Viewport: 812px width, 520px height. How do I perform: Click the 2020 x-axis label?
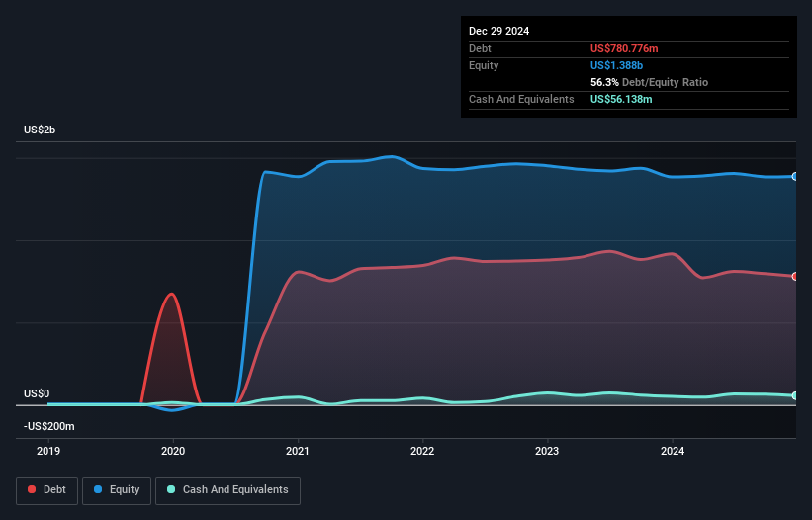[x=173, y=451]
